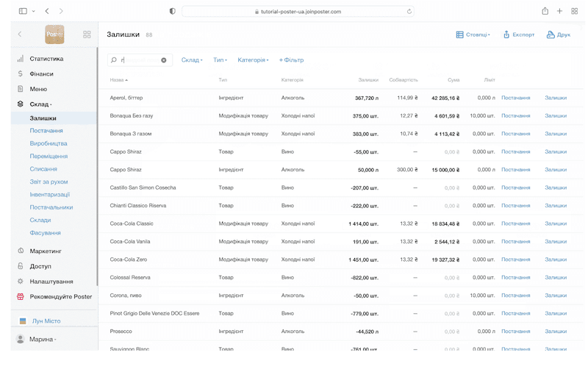
Task: Click the Доступ lock icon
Action: (21, 266)
